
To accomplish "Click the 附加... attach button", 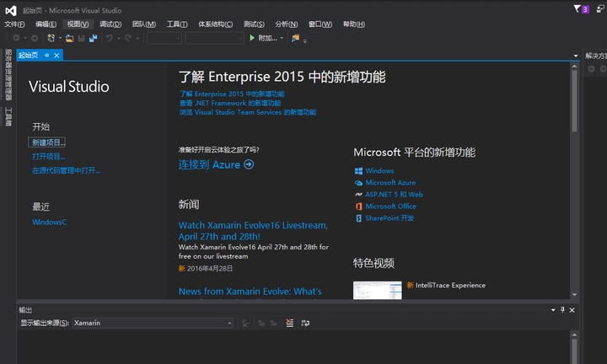I will coord(267,38).
